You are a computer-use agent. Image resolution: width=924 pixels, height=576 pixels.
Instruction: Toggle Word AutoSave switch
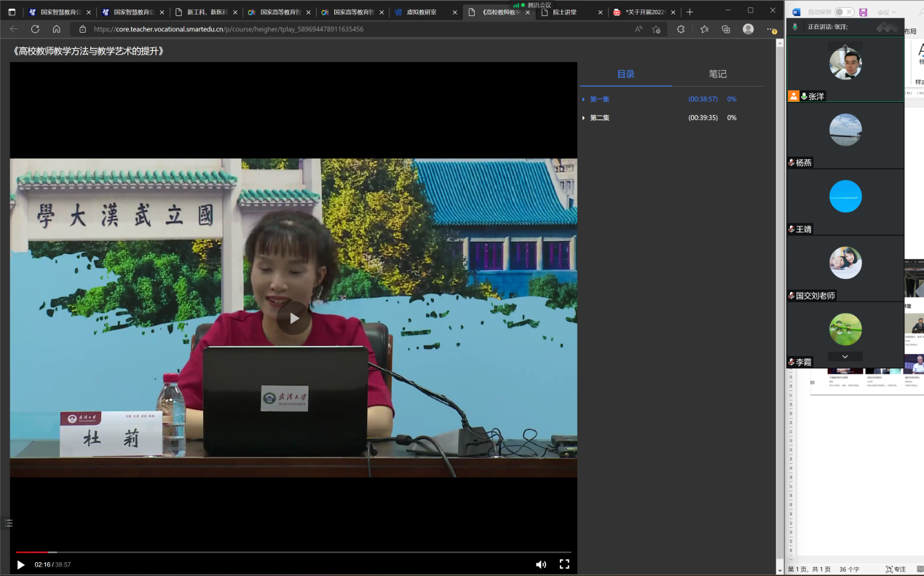pyautogui.click(x=844, y=12)
